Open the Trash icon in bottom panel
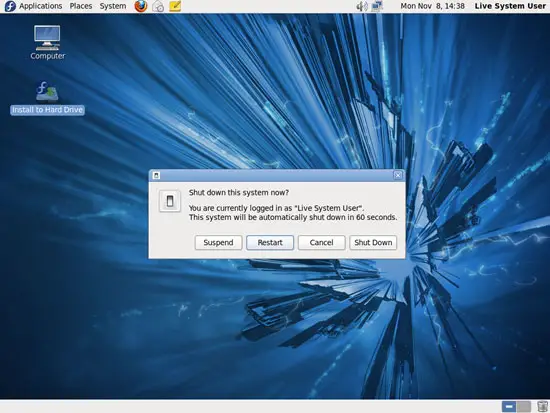This screenshot has width=550, height=413. [542, 407]
